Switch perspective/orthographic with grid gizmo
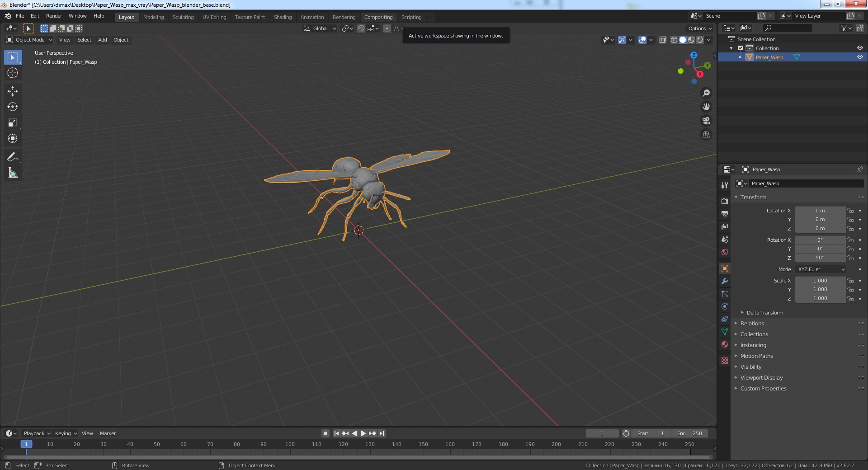 706,135
